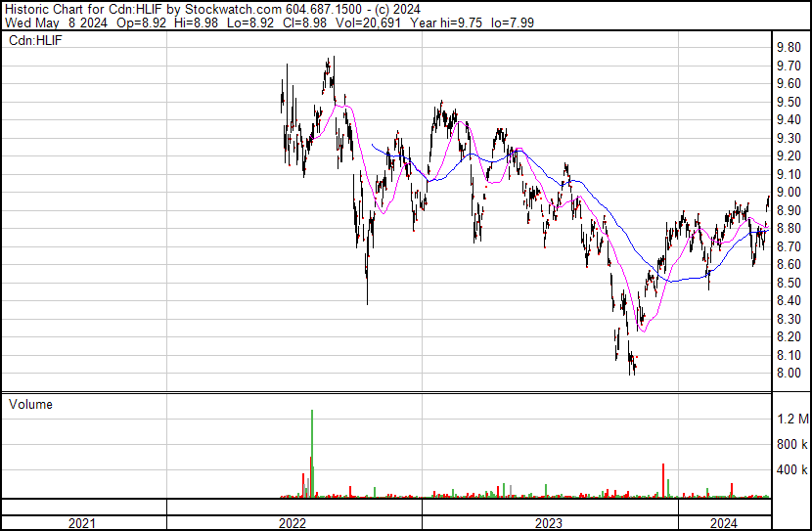This screenshot has width=812, height=531.
Task: Click the tall red volume bar in late 2023
Action: (663, 481)
